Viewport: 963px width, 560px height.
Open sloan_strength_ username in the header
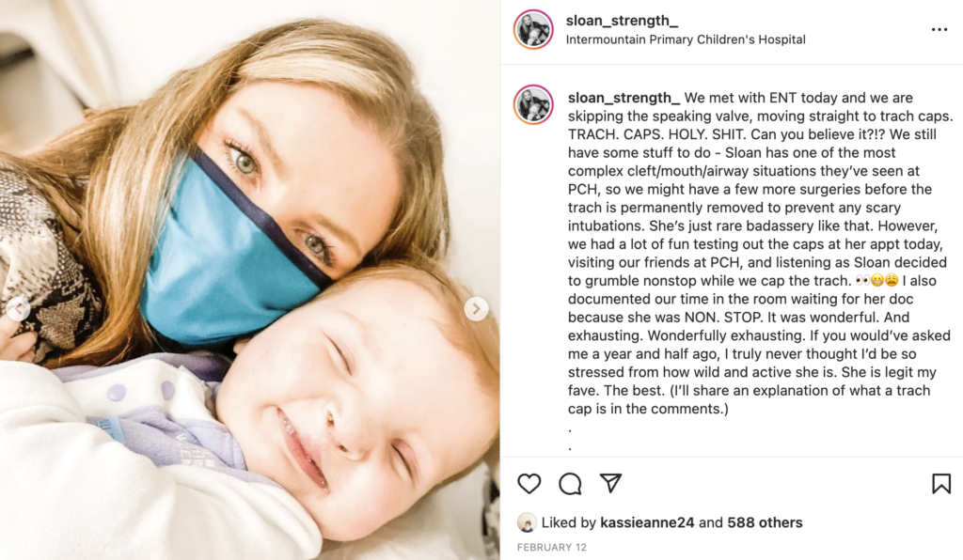[622, 21]
